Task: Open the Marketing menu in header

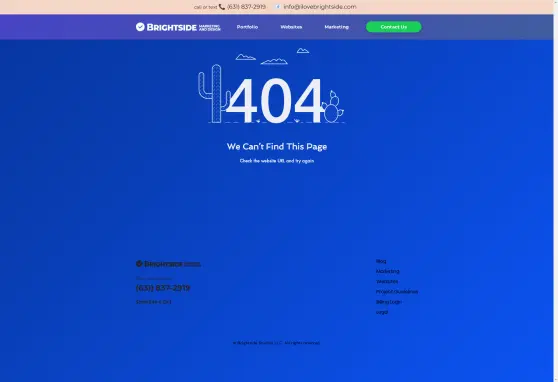Action: (x=337, y=27)
